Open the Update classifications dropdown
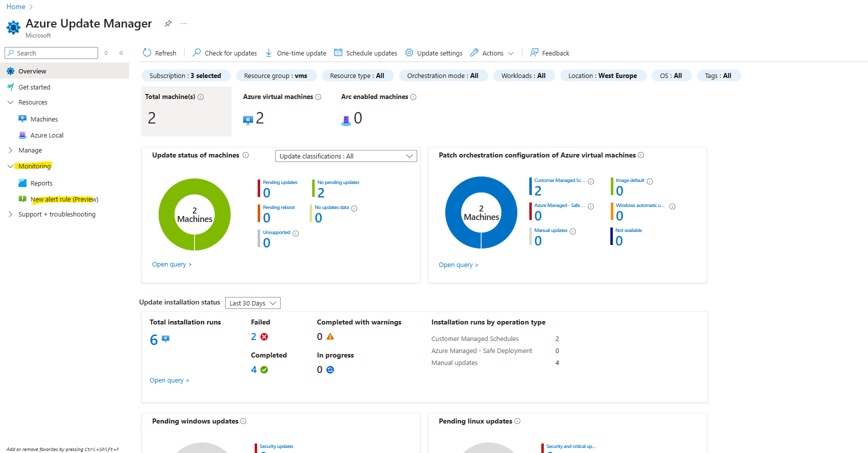Screen dimensions: 868x453 [346, 156]
